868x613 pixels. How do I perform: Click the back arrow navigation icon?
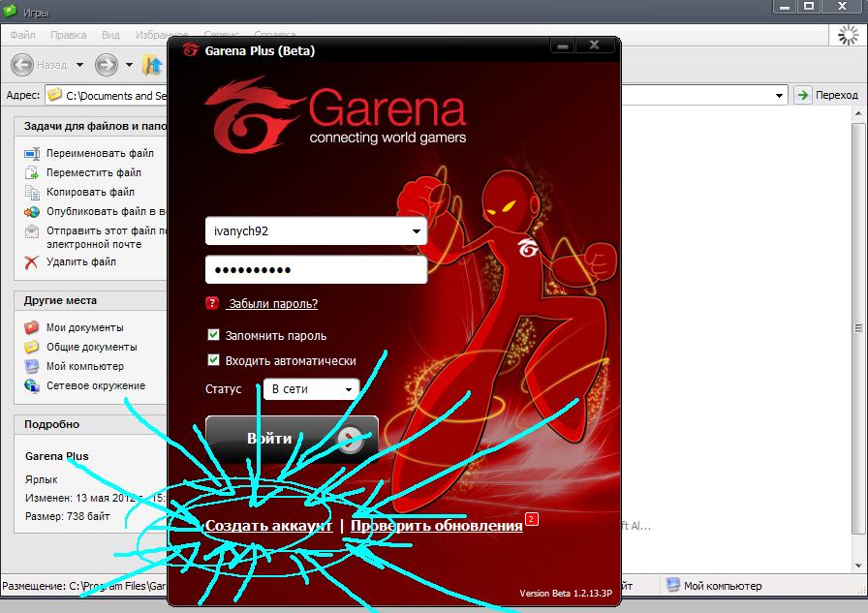(x=23, y=65)
